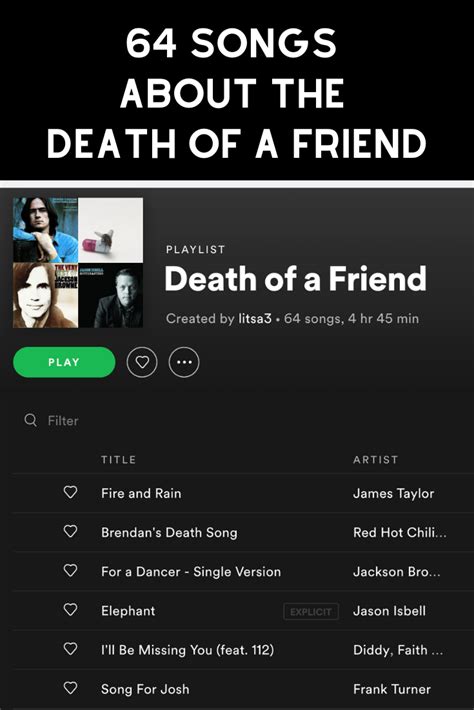Open the three-dots more options menu

[x=184, y=362]
